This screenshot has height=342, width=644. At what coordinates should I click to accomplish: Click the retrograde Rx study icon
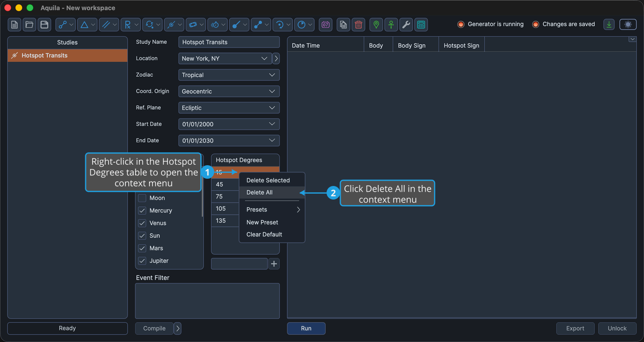(131, 25)
